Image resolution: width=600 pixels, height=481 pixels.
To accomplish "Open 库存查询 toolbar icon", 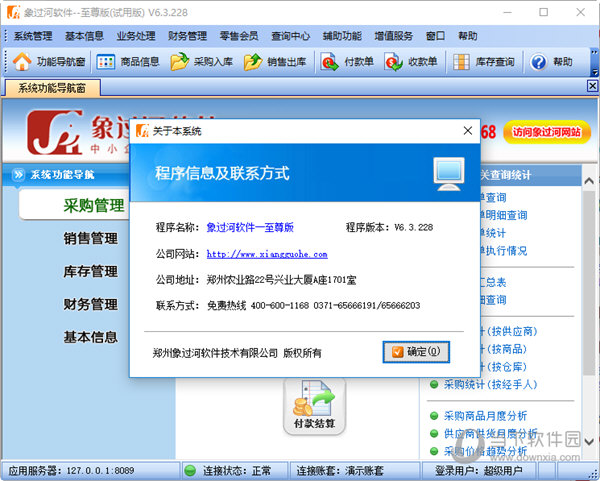I will 461,62.
